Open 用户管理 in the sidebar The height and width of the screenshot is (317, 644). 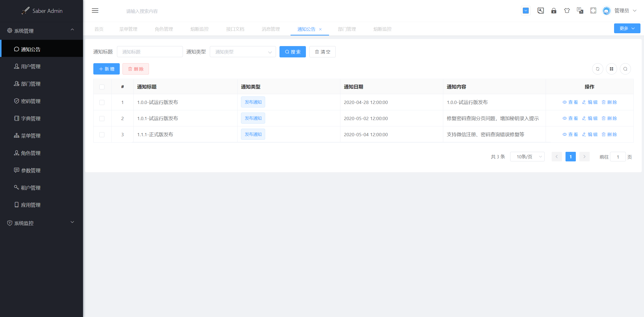pyautogui.click(x=31, y=66)
